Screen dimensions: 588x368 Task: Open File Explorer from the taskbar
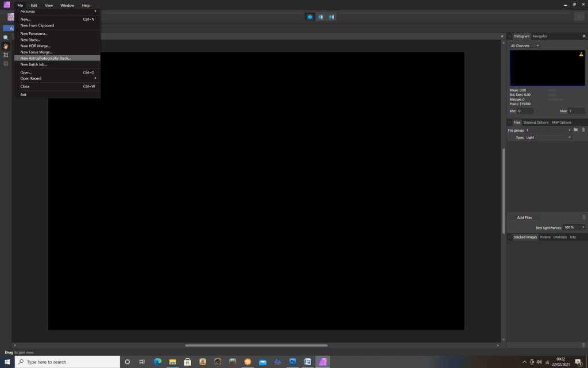pyautogui.click(x=172, y=362)
